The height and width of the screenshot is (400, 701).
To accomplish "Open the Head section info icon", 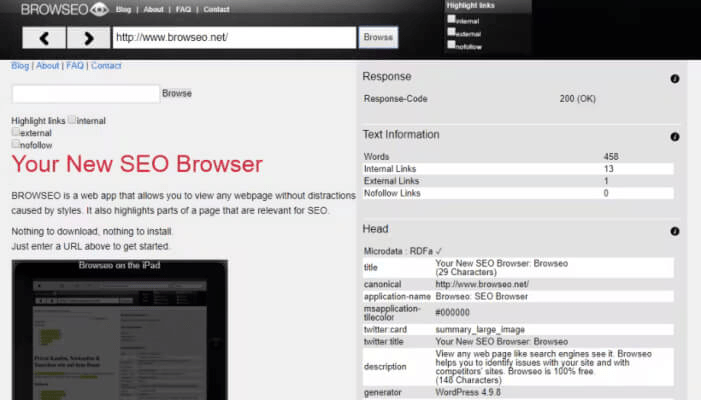I will coord(675,231).
